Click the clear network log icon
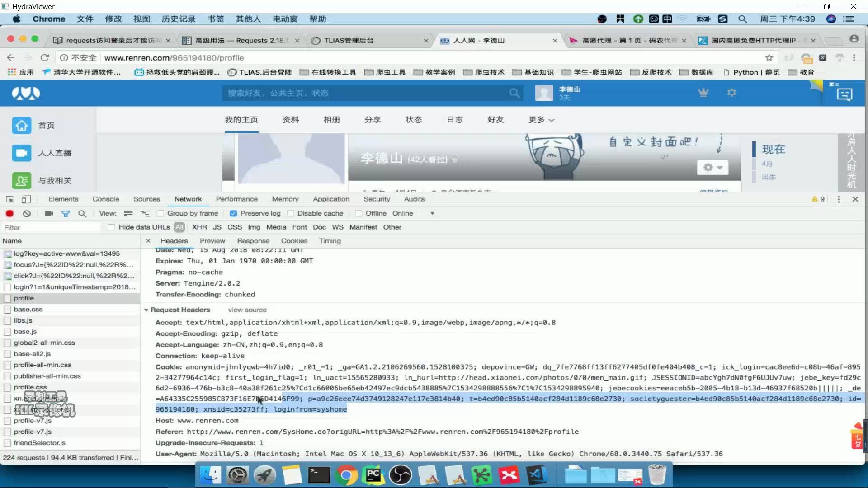The image size is (868, 488). 27,213
